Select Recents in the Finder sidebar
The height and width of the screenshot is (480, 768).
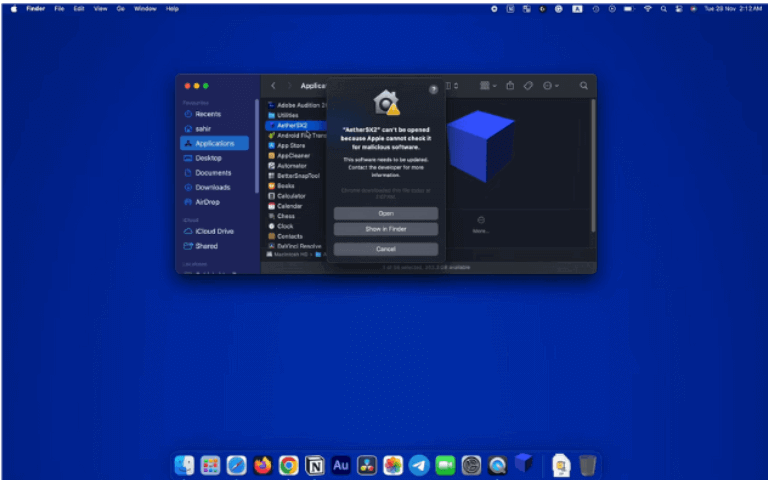click(x=214, y=114)
